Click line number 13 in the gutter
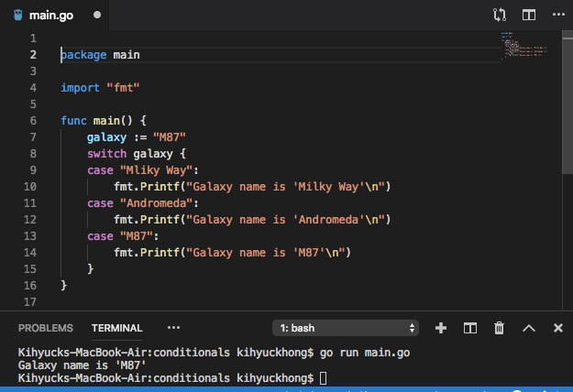573x392 pixels. 30,236
